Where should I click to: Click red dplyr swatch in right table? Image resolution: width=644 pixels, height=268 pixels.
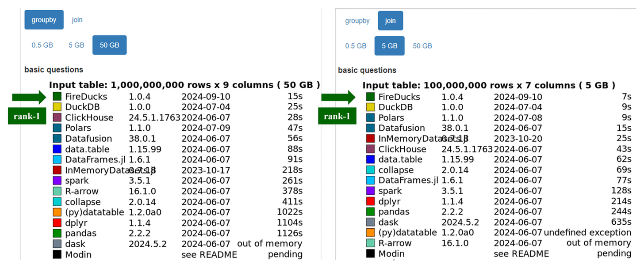pos(370,201)
